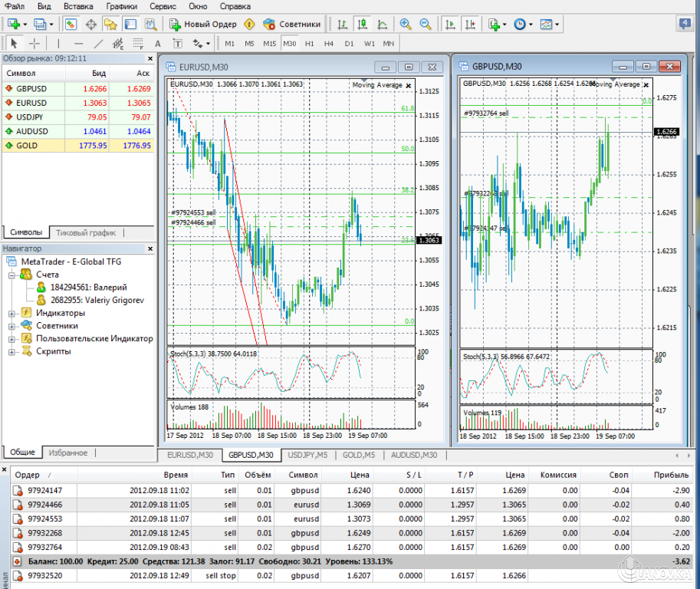Open the Navigator window via star-folder icon
The height and width of the screenshot is (589, 700).
110,25
